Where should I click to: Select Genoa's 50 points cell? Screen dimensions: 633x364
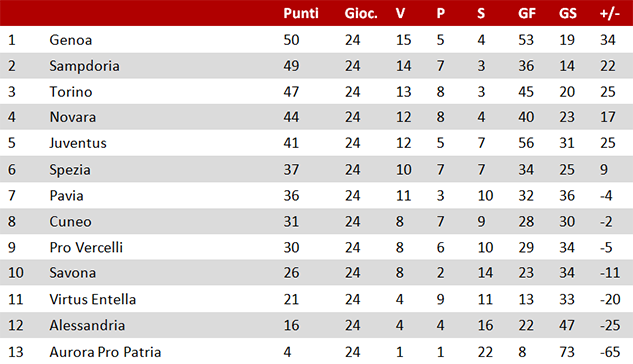[291, 40]
